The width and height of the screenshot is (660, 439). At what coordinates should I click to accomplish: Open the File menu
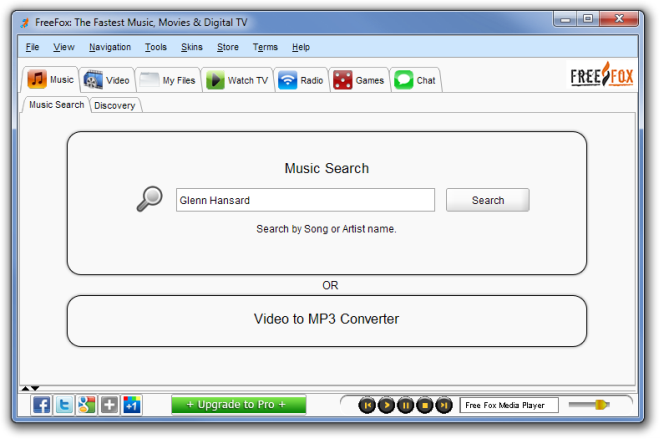[x=32, y=47]
